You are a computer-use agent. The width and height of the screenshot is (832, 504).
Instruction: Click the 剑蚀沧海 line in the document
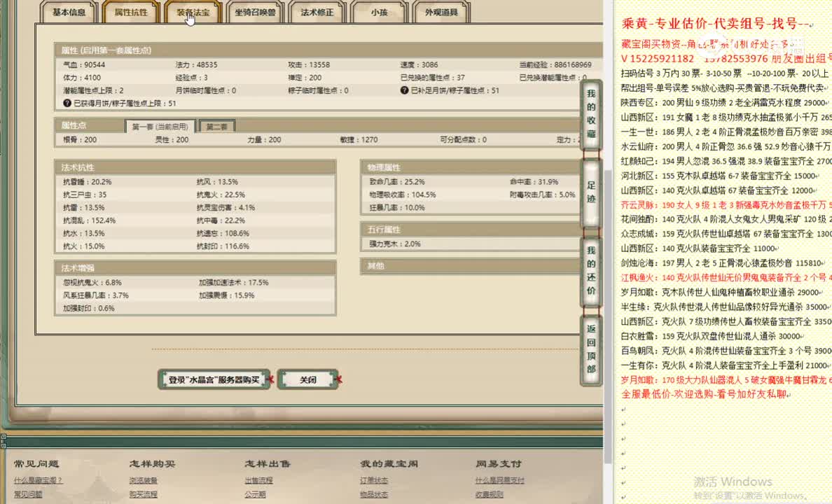(x=723, y=263)
